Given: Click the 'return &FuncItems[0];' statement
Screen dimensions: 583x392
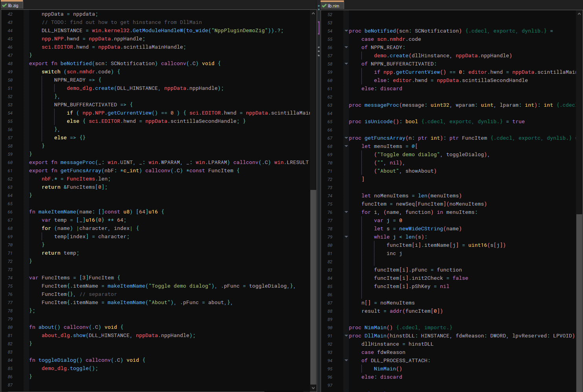Looking at the screenshot, I should [x=75, y=187].
